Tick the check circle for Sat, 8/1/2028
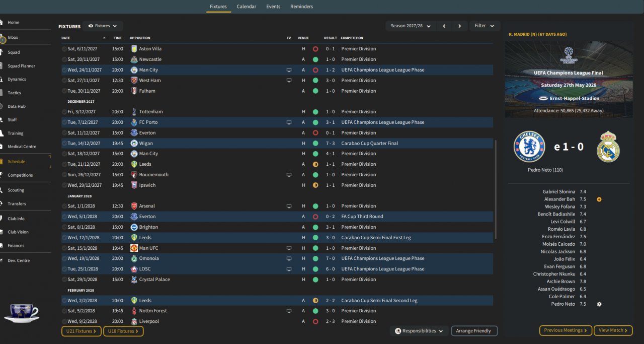 coord(64,227)
